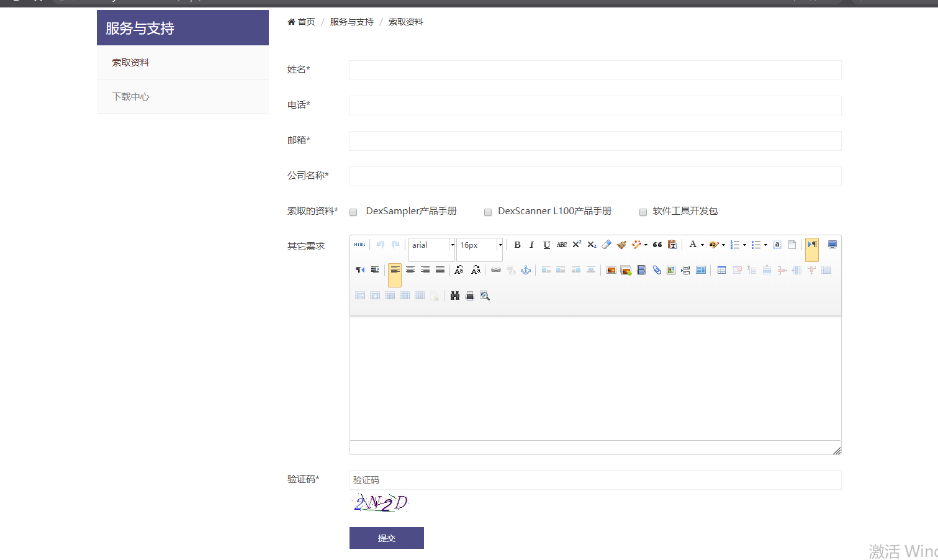Screen dimensions: 938x560
Task: Insert template layout icon
Action: [701, 270]
